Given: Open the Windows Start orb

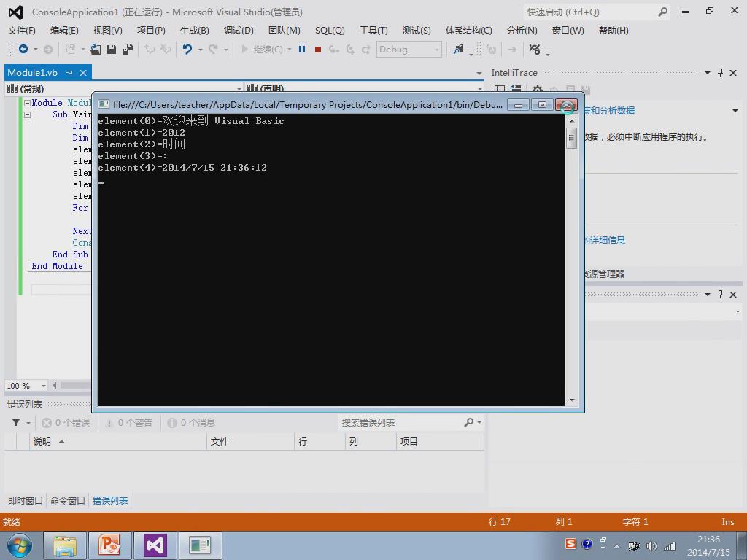Looking at the screenshot, I should pyautogui.click(x=20, y=545).
